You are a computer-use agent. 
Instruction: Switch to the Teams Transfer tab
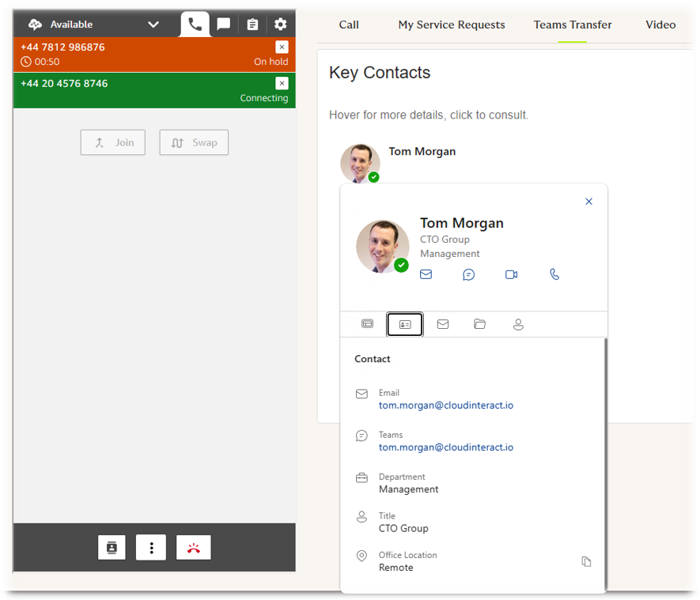coord(573,25)
